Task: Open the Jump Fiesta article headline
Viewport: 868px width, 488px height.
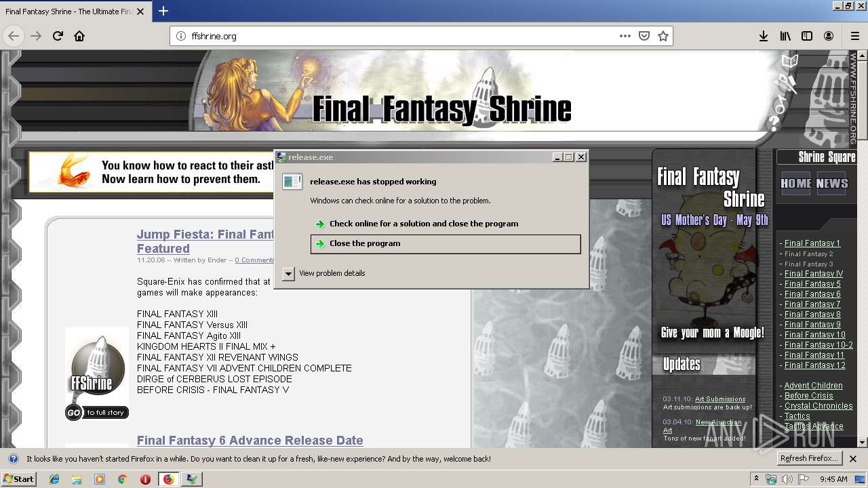Action: pyautogui.click(x=205, y=241)
